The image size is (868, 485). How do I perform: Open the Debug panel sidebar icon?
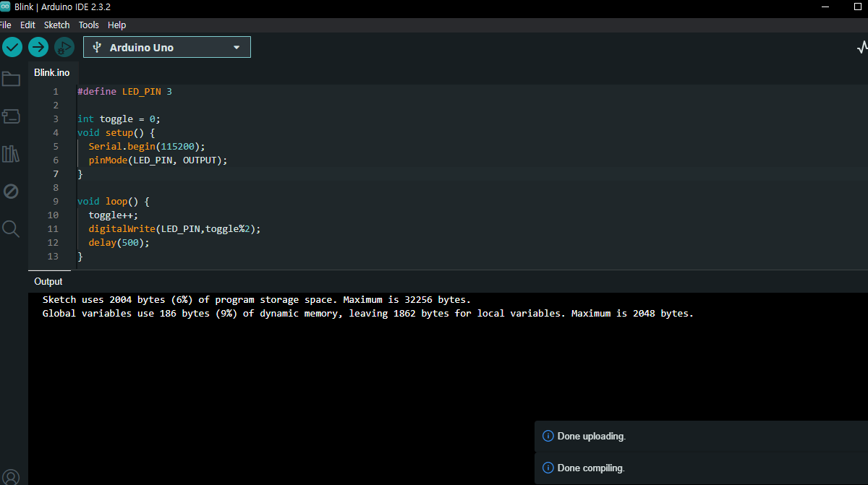tap(11, 192)
